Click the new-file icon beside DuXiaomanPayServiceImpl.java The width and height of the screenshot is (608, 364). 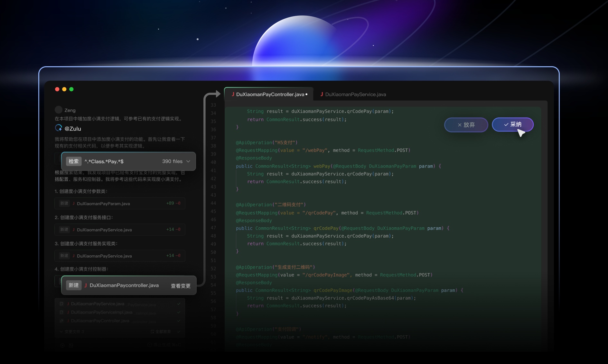pos(61,312)
